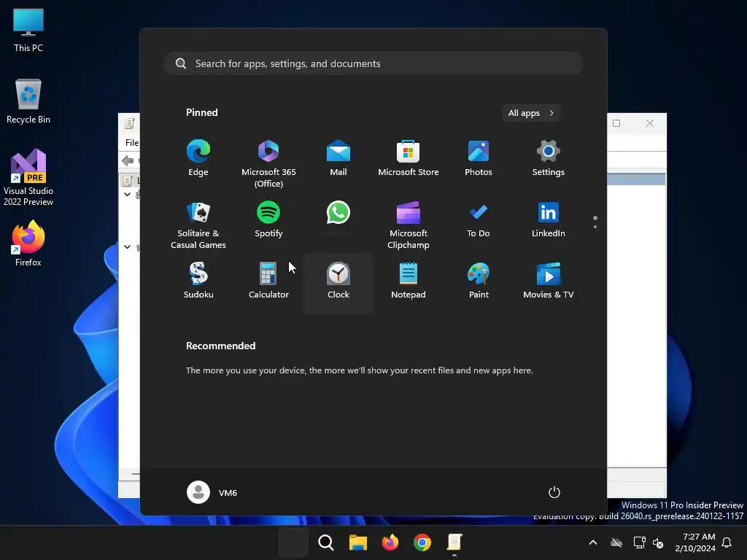Start Solitaire & Casual Games
The image size is (747, 560).
198,225
